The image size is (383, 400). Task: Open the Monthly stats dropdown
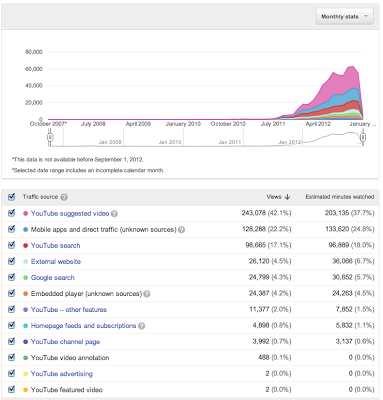(345, 16)
